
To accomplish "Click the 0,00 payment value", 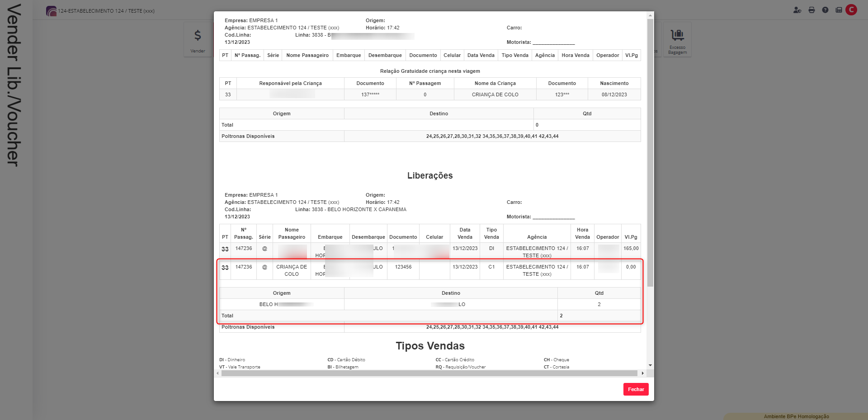I will tap(631, 267).
